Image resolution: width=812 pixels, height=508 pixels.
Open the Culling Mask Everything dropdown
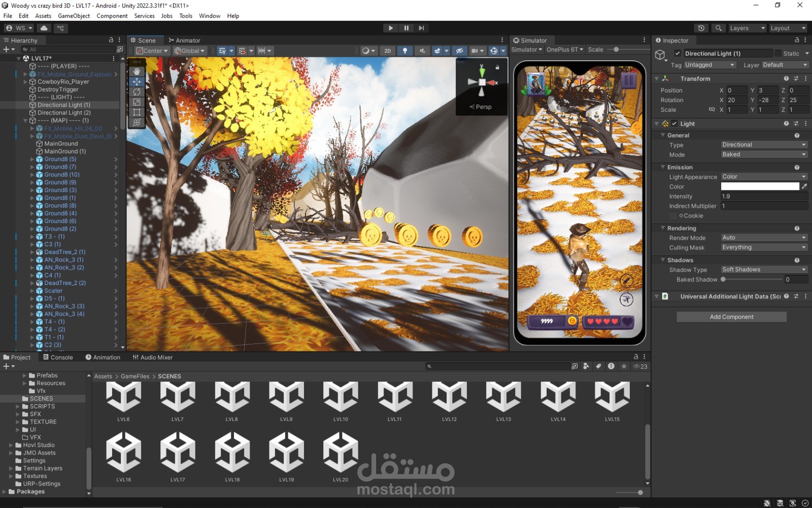click(x=764, y=247)
